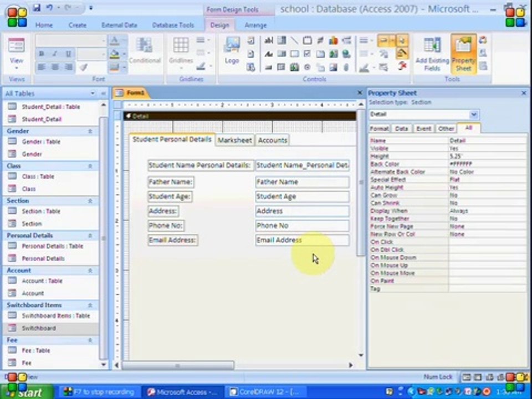Open the Property Sheet selection dropdown
This screenshot has height=399, width=532.
click(x=473, y=114)
